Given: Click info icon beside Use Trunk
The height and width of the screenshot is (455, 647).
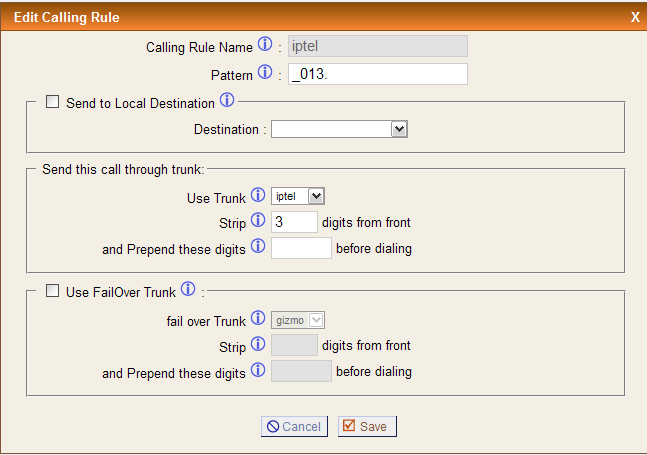Looking at the screenshot, I should coord(258,195).
